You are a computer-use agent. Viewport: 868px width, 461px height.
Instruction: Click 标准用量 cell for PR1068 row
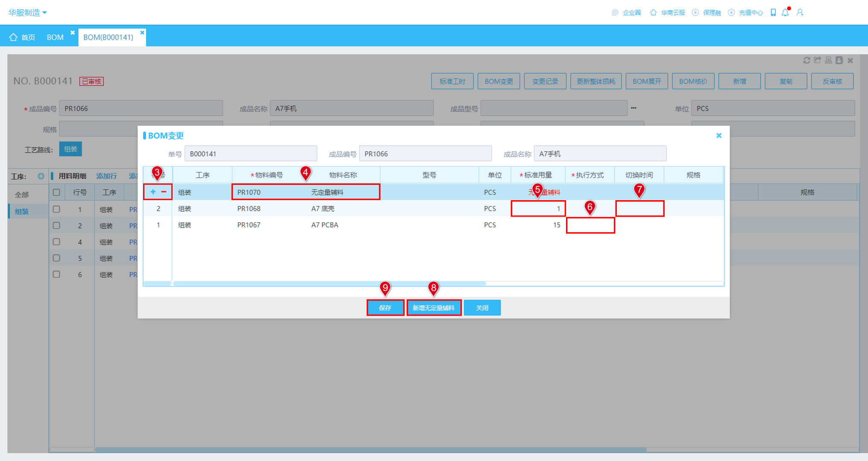(x=538, y=209)
